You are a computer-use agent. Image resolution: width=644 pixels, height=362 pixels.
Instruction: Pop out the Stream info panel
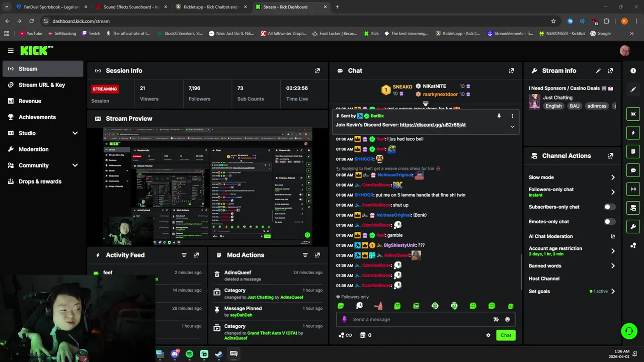[x=610, y=71]
